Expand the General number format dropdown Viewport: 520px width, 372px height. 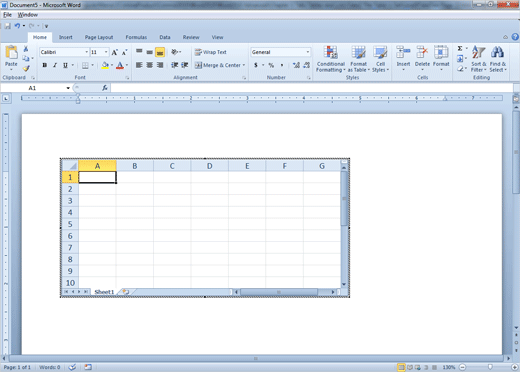point(308,52)
